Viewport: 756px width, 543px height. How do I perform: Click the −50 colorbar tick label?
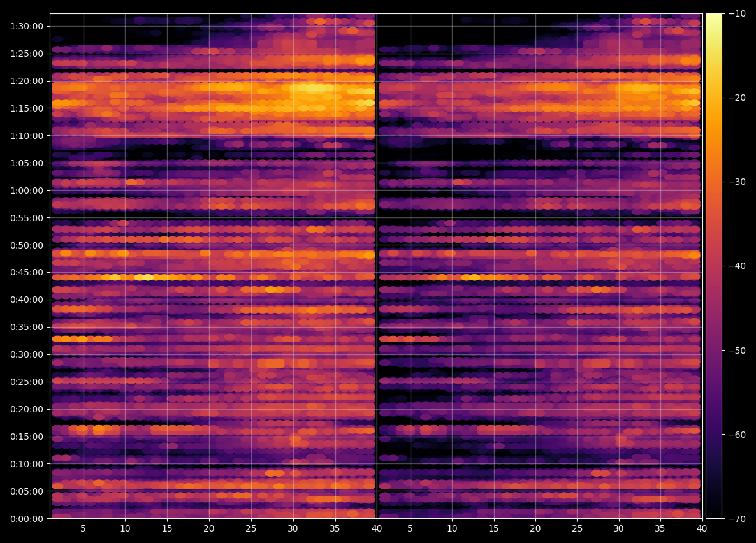pyautogui.click(x=736, y=351)
